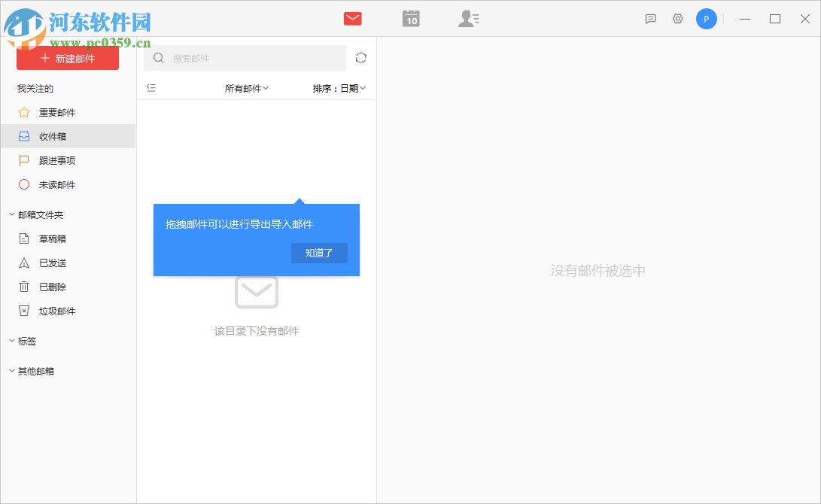Refresh the mail list with the refresh icon
The width and height of the screenshot is (821, 504).
(x=360, y=58)
